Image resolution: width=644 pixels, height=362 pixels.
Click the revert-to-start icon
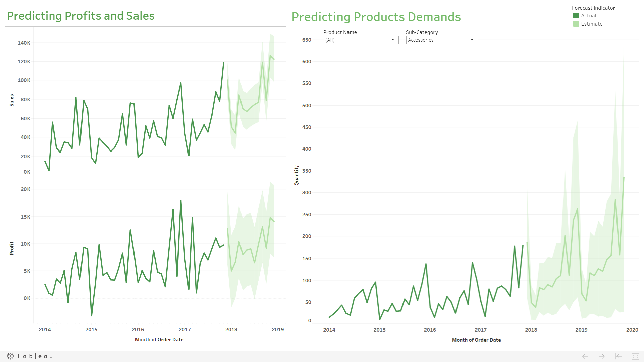(619, 356)
